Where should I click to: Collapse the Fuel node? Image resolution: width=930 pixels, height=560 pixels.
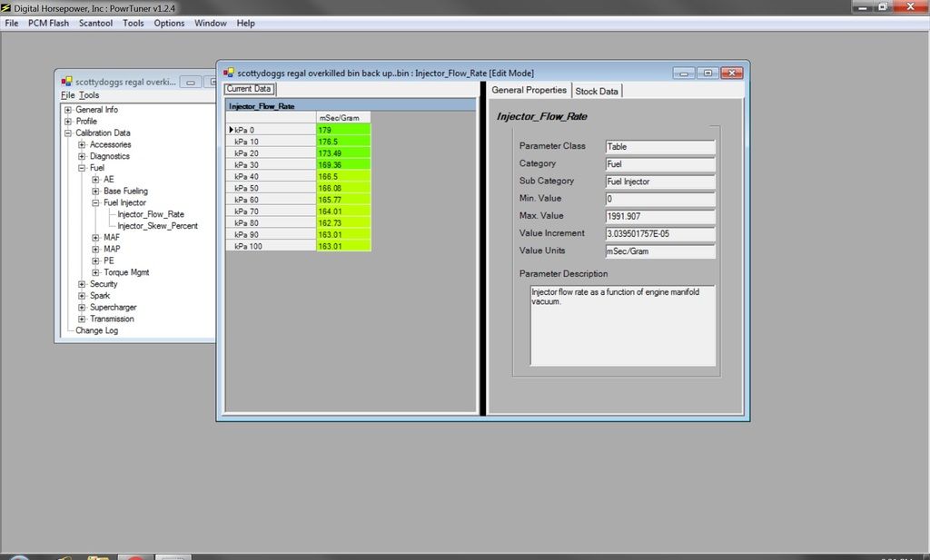82,168
